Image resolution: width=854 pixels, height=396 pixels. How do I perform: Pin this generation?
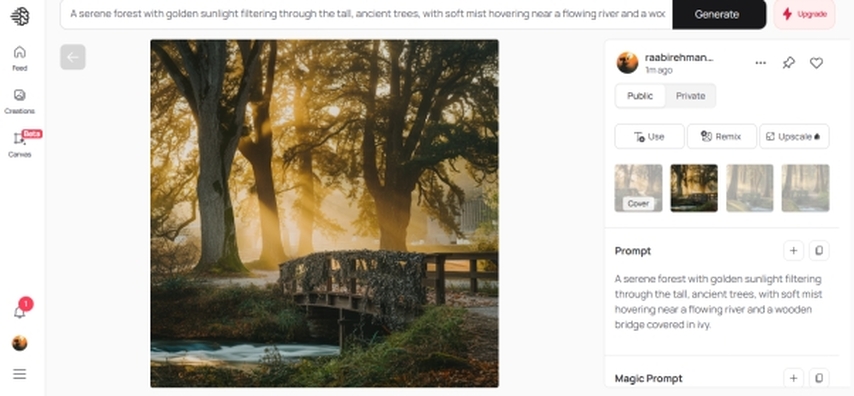tap(788, 63)
